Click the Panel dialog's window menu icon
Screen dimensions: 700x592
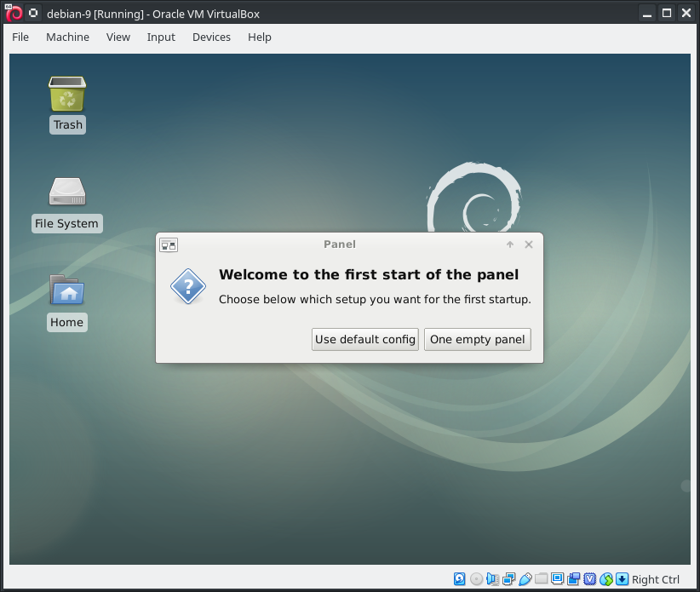[x=169, y=245]
